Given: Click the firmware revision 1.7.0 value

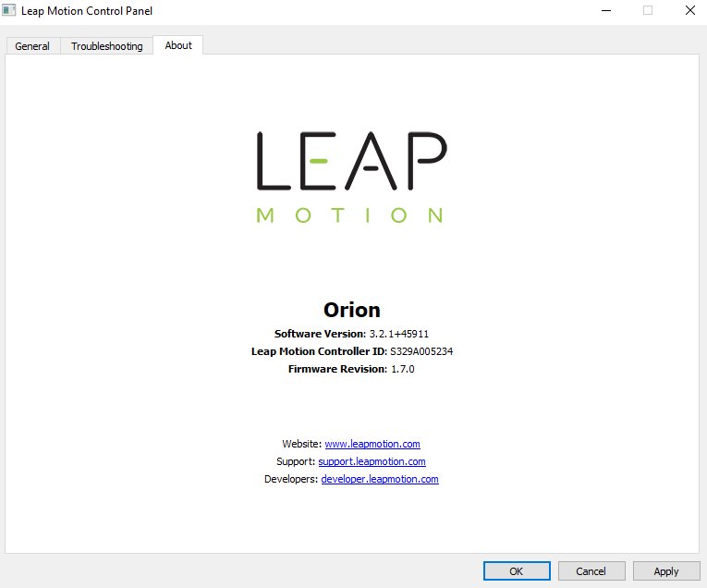Looking at the screenshot, I should pyautogui.click(x=403, y=369).
